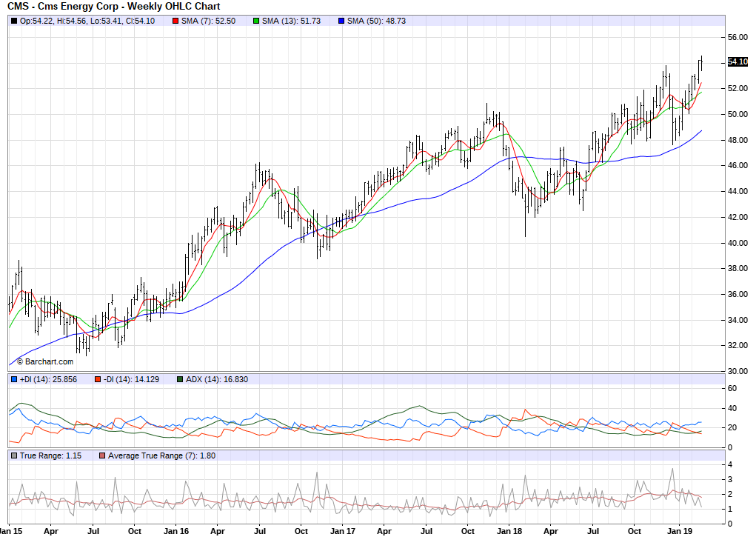Click the blue +DI (14) legend swatch
The width and height of the screenshot is (756, 554).
coord(14,379)
